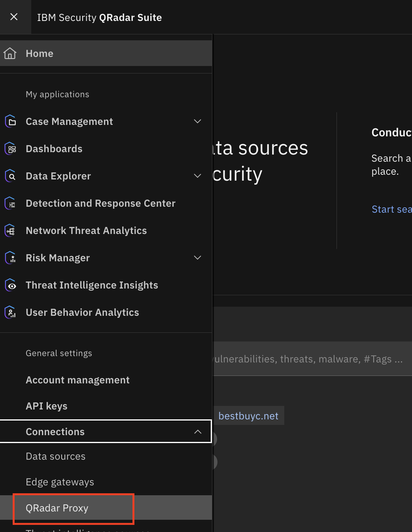Open Dashboards via its grid icon
Screen dimensions: 412x532
10,149
